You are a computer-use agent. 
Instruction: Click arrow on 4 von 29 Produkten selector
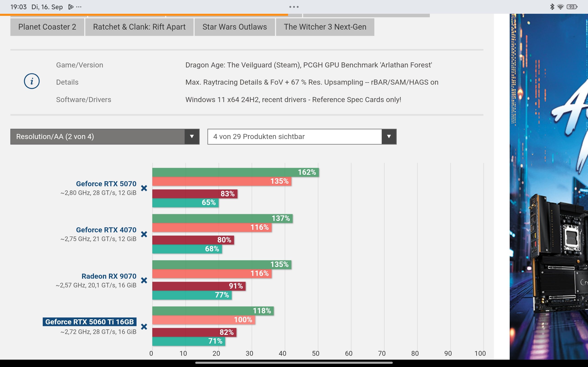coord(389,137)
